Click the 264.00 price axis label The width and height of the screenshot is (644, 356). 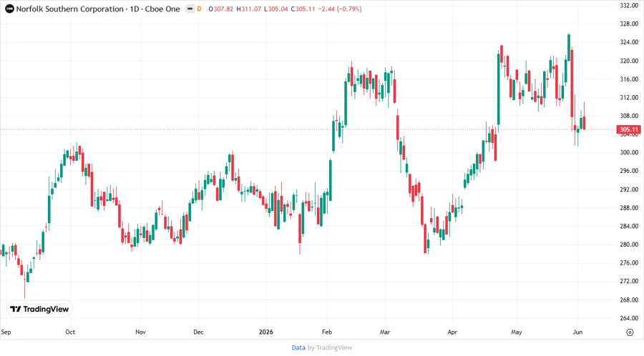629,318
